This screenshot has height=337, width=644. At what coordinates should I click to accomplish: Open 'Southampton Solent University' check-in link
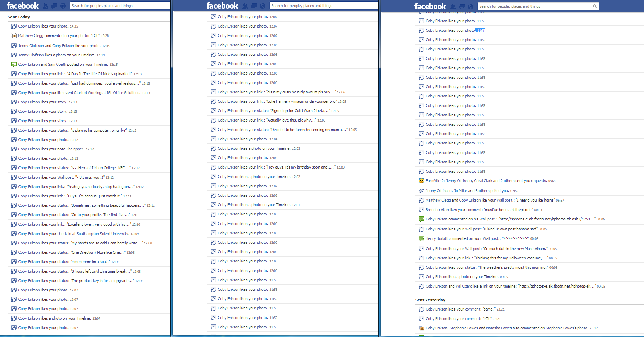coord(103,234)
